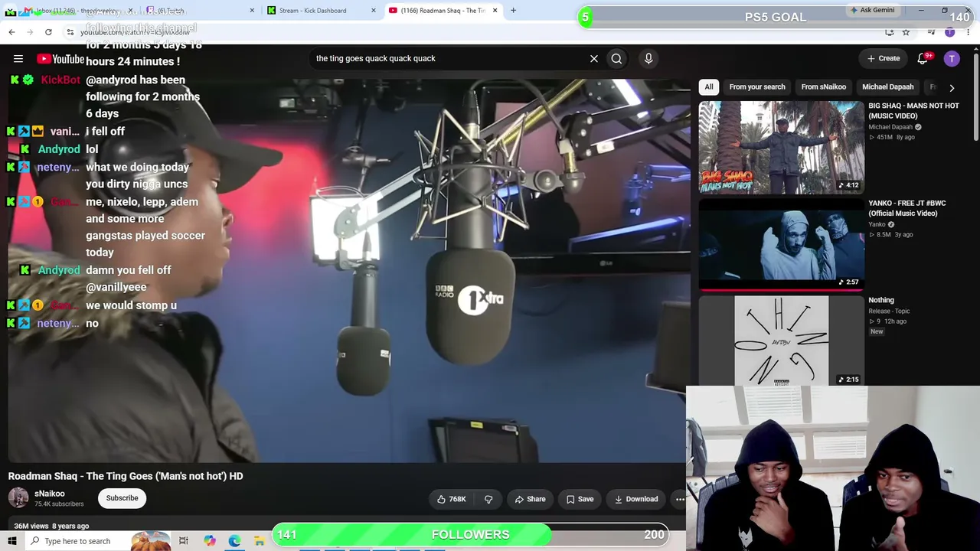Open the Windows Start menu
The width and height of the screenshot is (980, 551).
(12, 541)
